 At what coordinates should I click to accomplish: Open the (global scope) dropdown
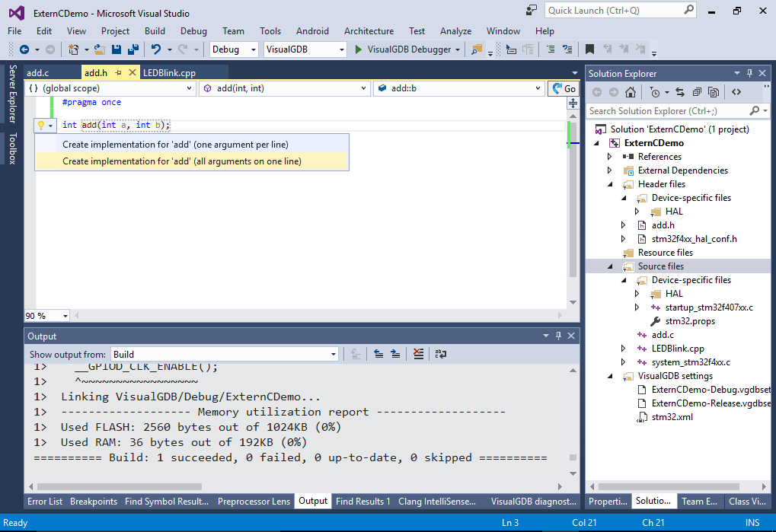tap(110, 88)
